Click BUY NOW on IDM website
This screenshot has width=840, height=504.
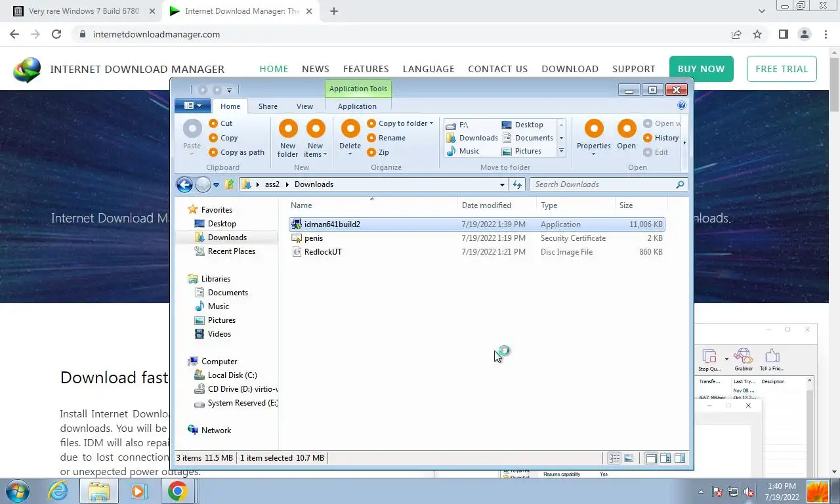[701, 69]
